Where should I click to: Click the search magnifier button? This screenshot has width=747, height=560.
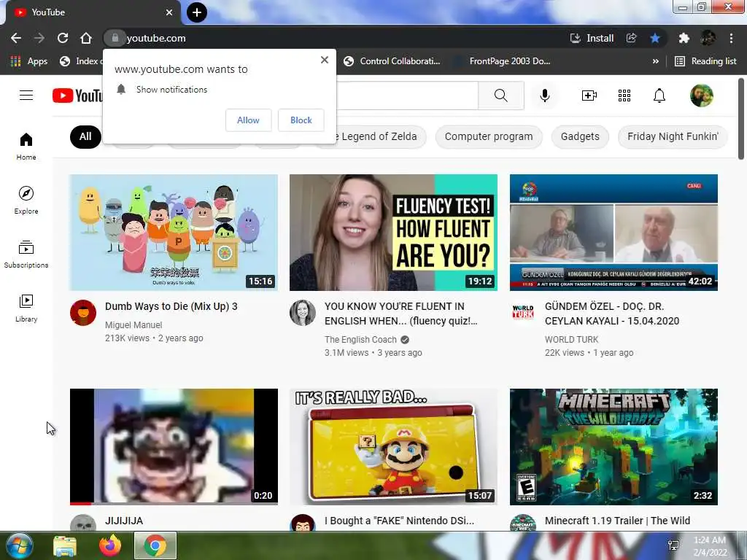[500, 96]
